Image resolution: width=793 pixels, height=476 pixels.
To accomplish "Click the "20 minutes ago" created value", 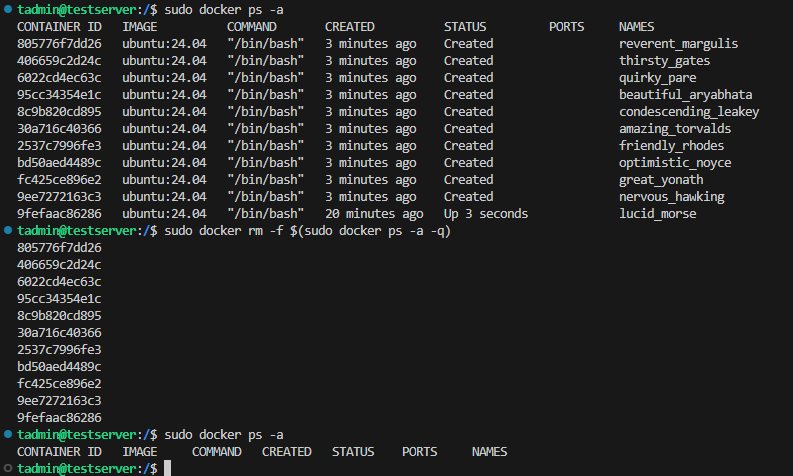I will [374, 214].
